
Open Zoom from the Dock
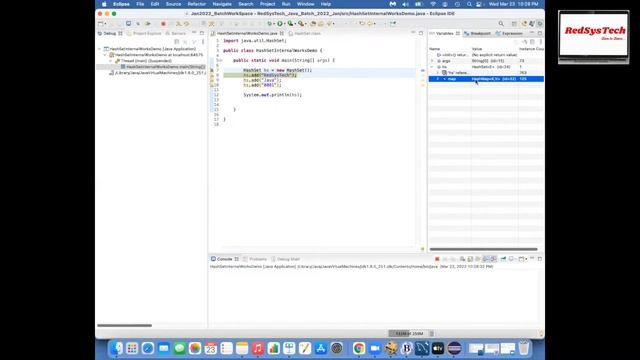[x=375, y=348]
